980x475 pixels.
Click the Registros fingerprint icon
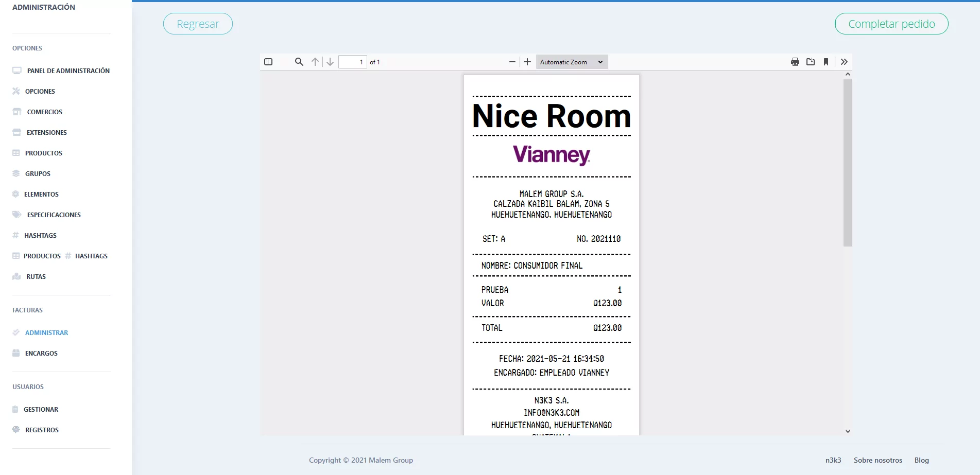[x=16, y=430]
